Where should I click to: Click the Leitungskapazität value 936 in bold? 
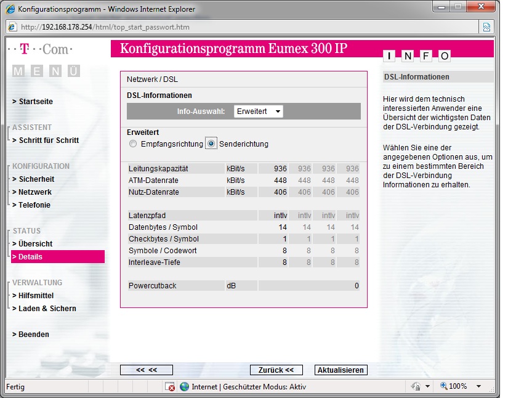280,169
